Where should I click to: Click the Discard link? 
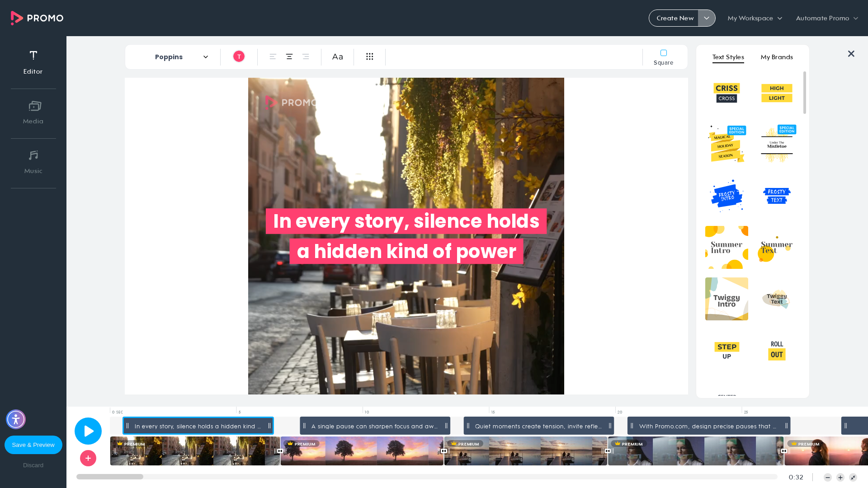[x=33, y=465]
